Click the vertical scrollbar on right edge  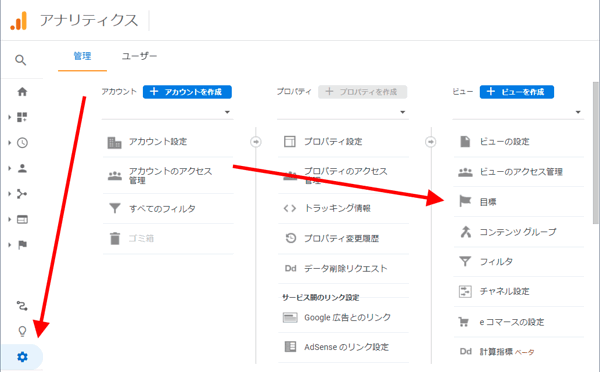[595, 153]
